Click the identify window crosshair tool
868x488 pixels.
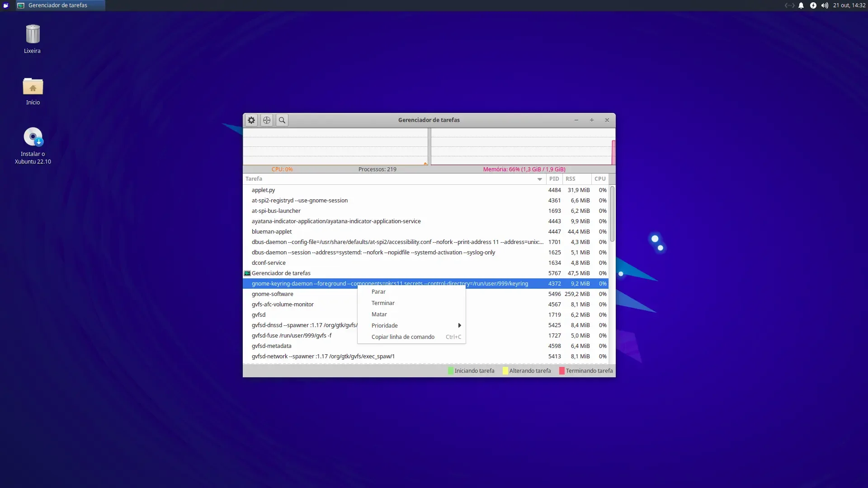267,120
